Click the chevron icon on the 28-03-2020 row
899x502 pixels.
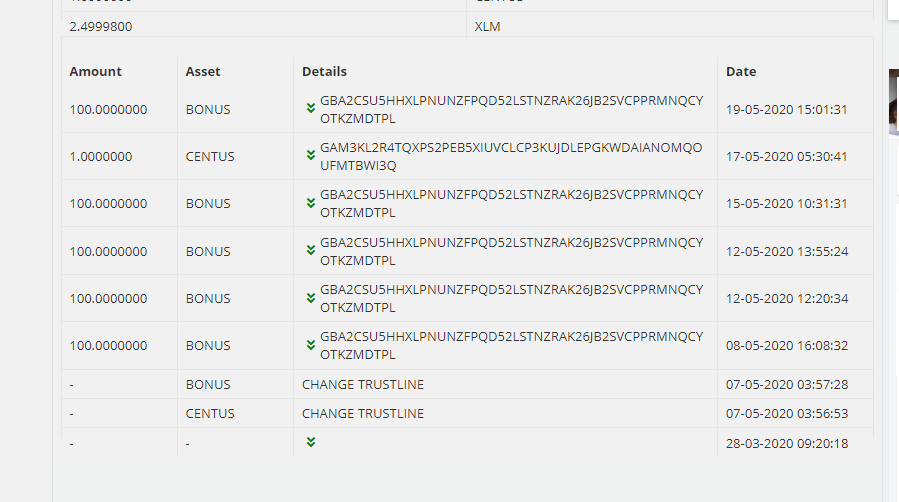click(x=311, y=441)
